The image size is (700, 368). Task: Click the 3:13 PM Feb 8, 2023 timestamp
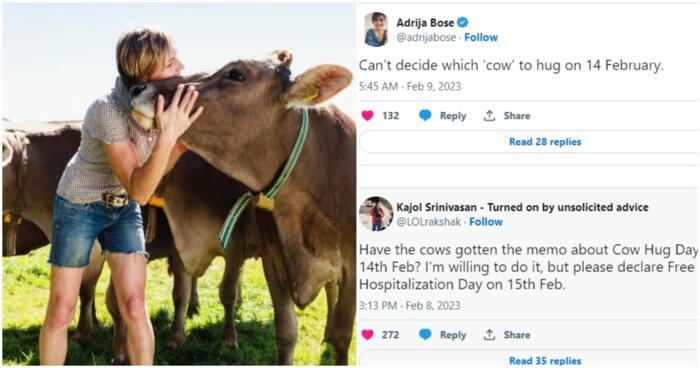tap(409, 305)
